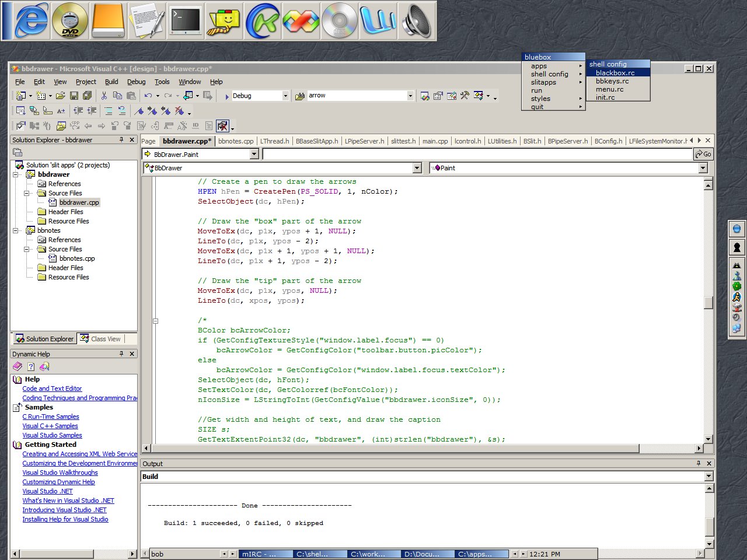
Task: Click the Find in Files icon beside arrow box
Action: click(x=300, y=96)
